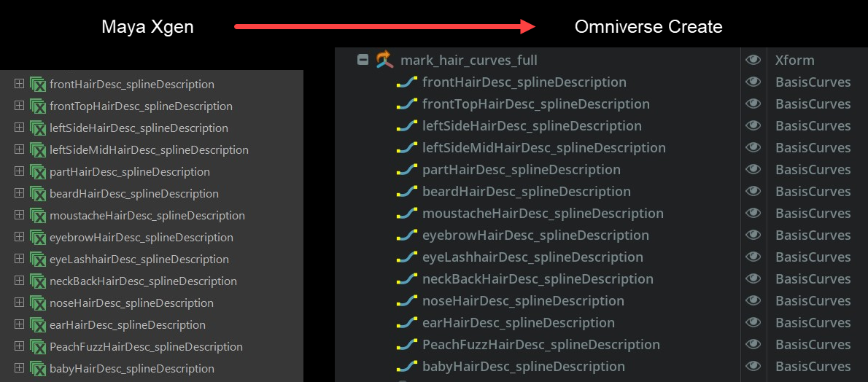Click curve icon of partHairDesc_splineDescription in Omniverse

406,170
